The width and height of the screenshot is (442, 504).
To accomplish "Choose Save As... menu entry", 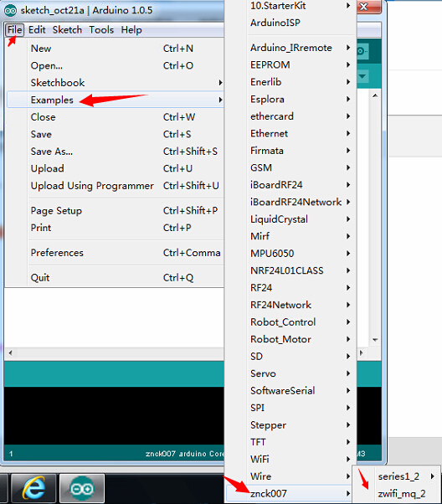I will tap(115, 151).
